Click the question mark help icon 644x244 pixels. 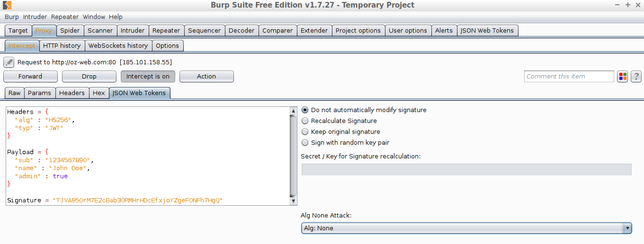click(x=636, y=76)
